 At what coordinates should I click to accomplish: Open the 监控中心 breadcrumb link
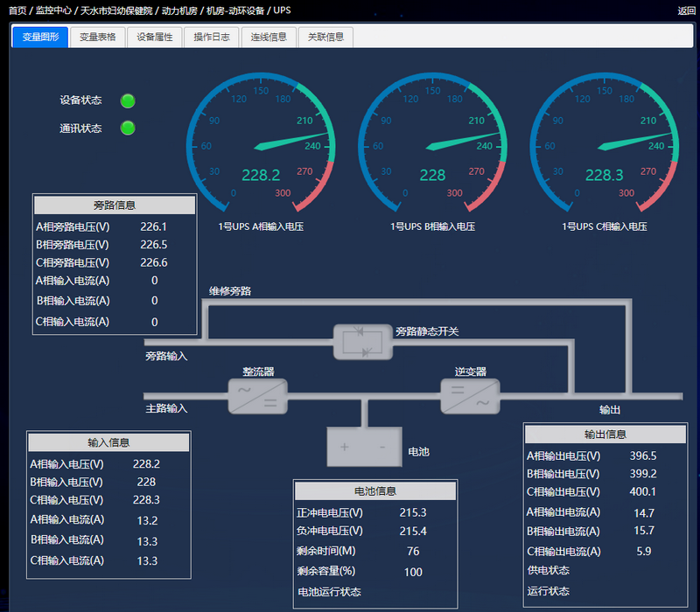(x=54, y=10)
